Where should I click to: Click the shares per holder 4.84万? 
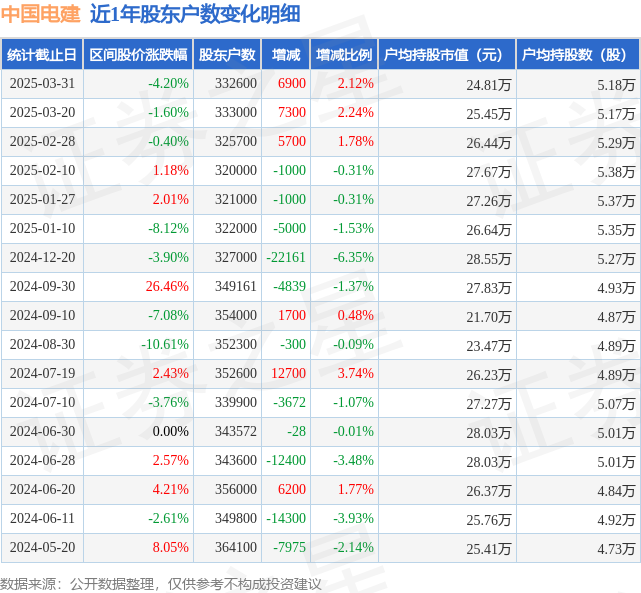(616, 491)
